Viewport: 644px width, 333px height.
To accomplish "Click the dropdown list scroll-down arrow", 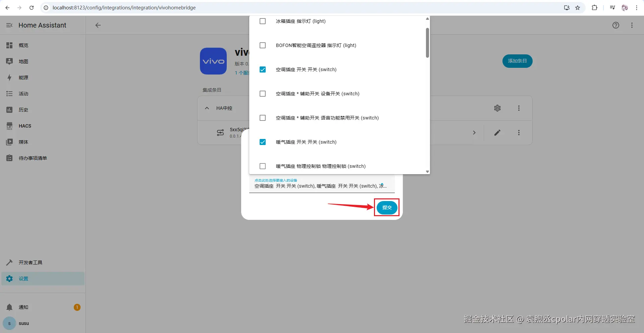I will click(x=427, y=172).
